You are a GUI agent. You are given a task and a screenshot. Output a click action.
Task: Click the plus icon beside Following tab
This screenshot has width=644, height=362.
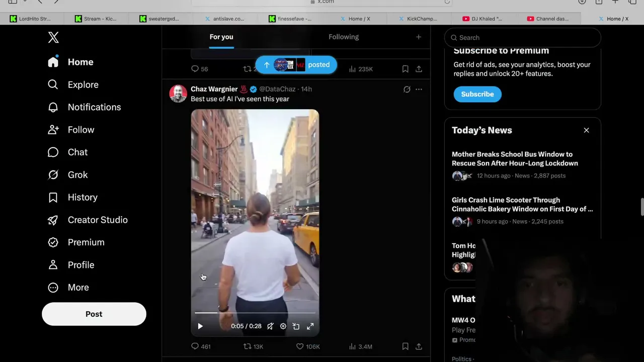[x=419, y=37]
